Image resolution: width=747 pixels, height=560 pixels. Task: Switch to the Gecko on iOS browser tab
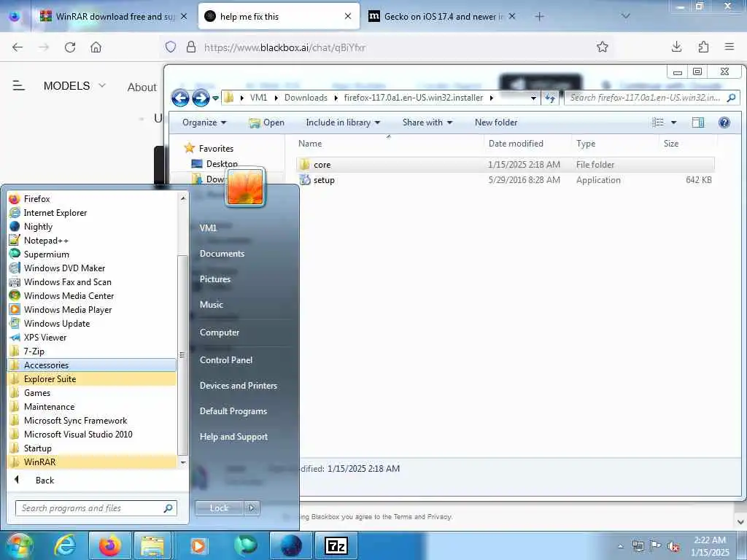[x=442, y=16]
